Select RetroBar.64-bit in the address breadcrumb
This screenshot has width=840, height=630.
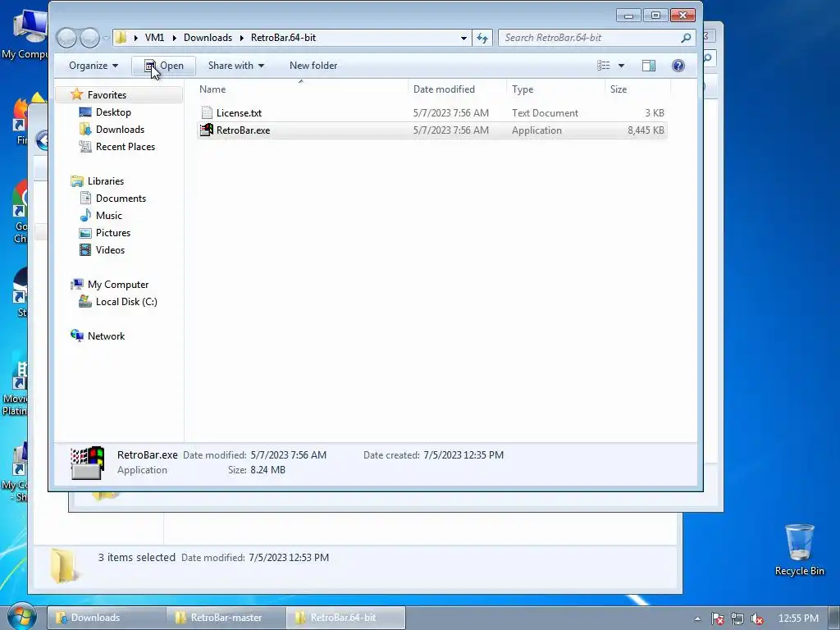tap(283, 38)
